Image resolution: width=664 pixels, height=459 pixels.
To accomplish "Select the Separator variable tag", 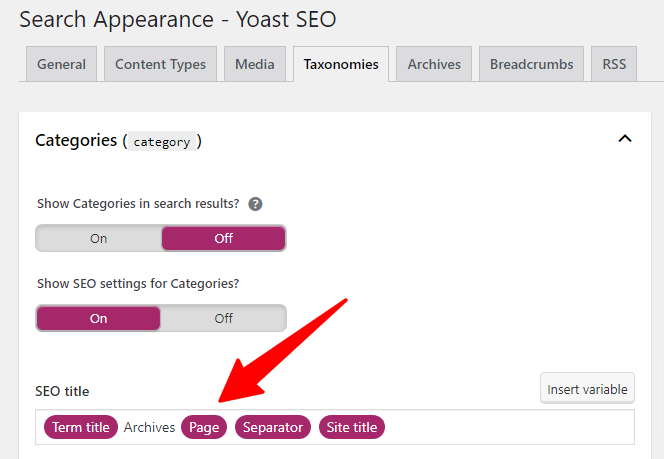I will 273,427.
